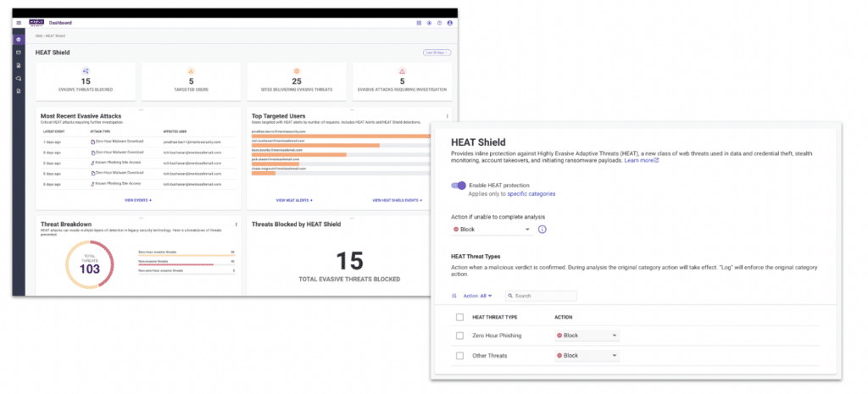Open the specific categories link
The image size is (868, 394).
click(x=530, y=194)
